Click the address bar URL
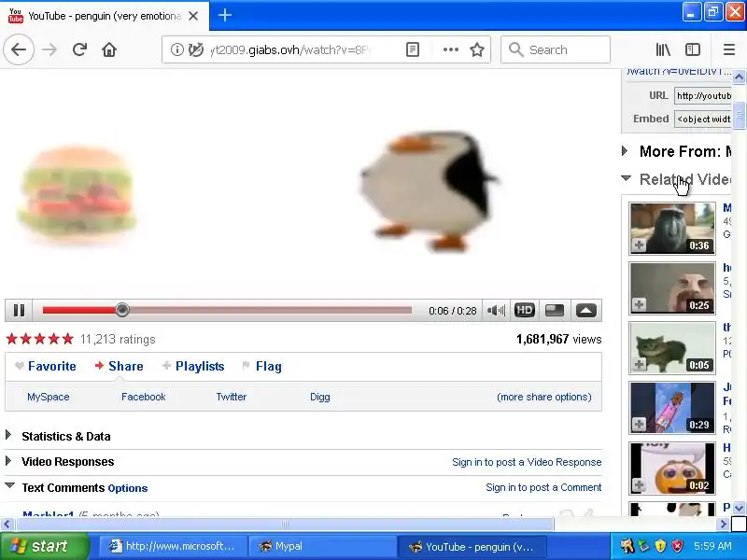 pyautogui.click(x=289, y=49)
